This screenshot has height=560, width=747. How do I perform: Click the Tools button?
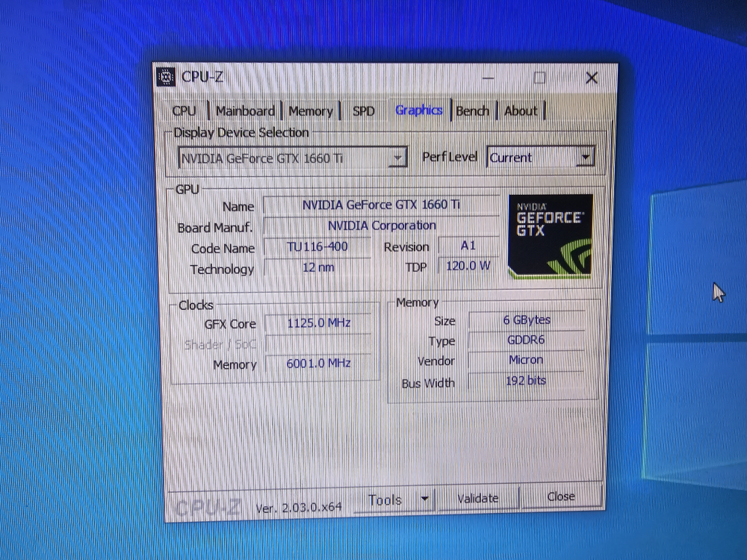385,500
